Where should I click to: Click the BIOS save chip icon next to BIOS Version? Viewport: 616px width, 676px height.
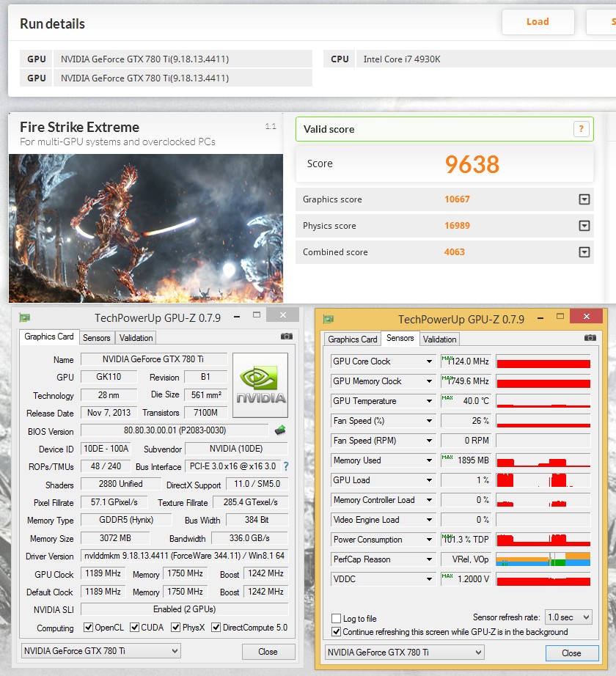280,430
